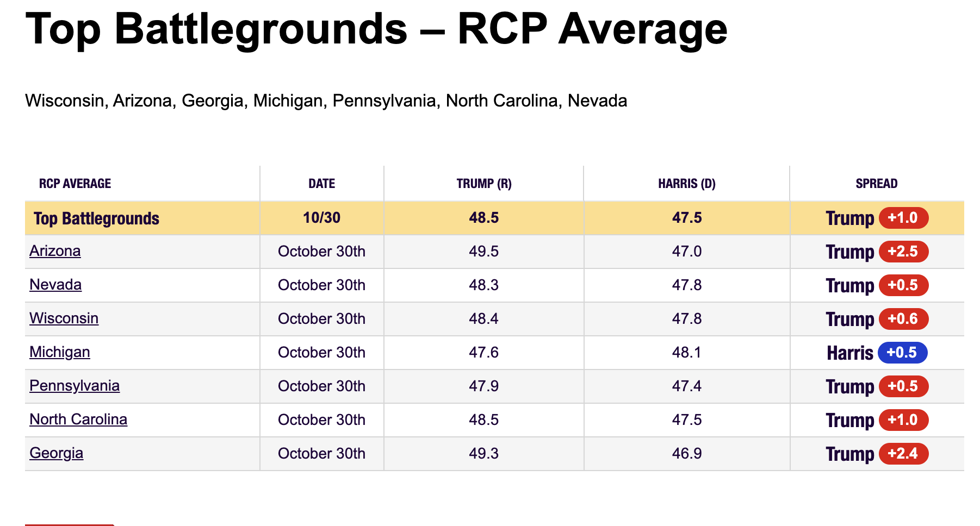The width and height of the screenshot is (980, 526).
Task: Open the Arizona polling link
Action: click(x=55, y=251)
